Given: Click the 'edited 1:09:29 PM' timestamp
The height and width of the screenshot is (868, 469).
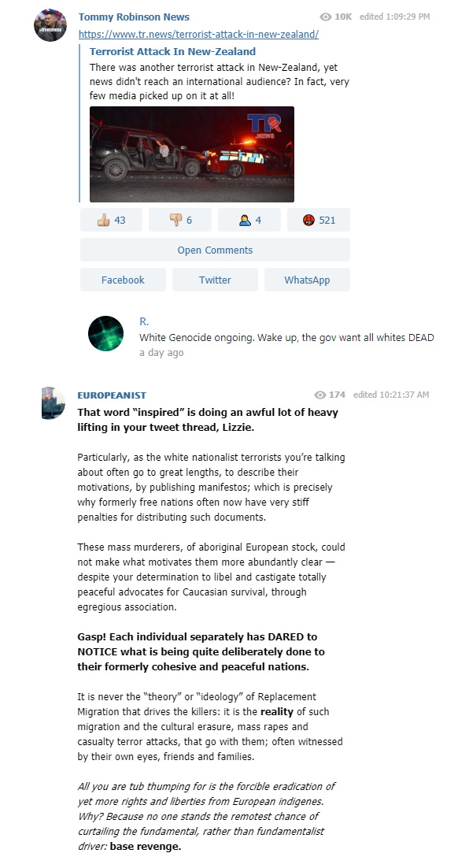Looking at the screenshot, I should click(x=394, y=17).
